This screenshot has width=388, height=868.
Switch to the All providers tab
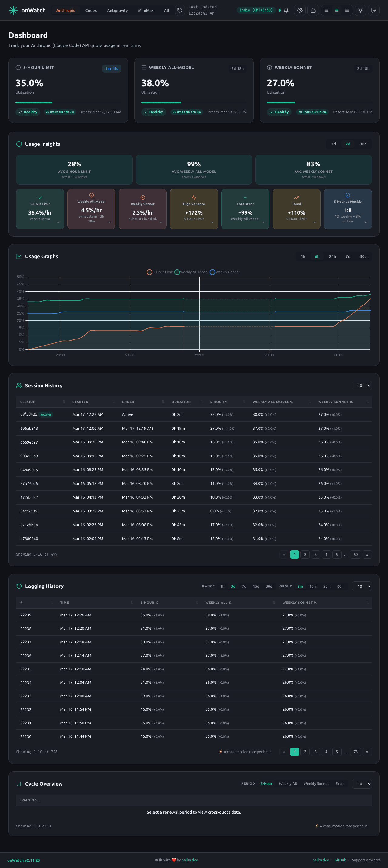pos(166,10)
